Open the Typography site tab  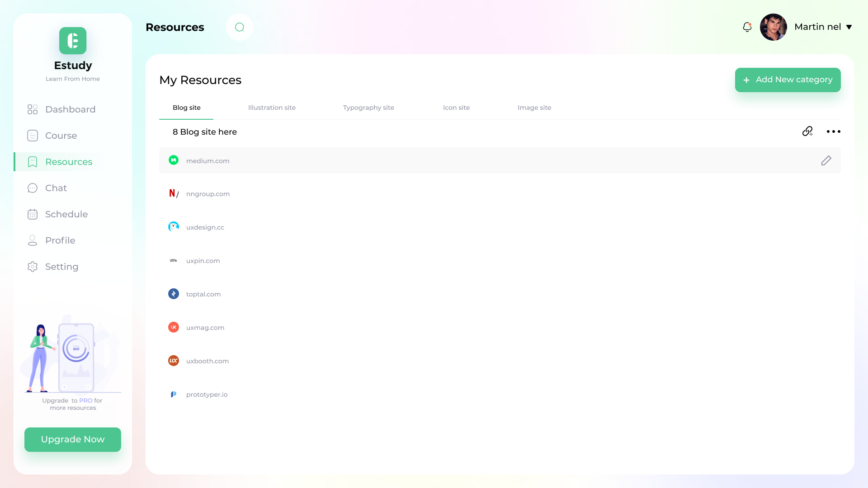[x=368, y=108]
